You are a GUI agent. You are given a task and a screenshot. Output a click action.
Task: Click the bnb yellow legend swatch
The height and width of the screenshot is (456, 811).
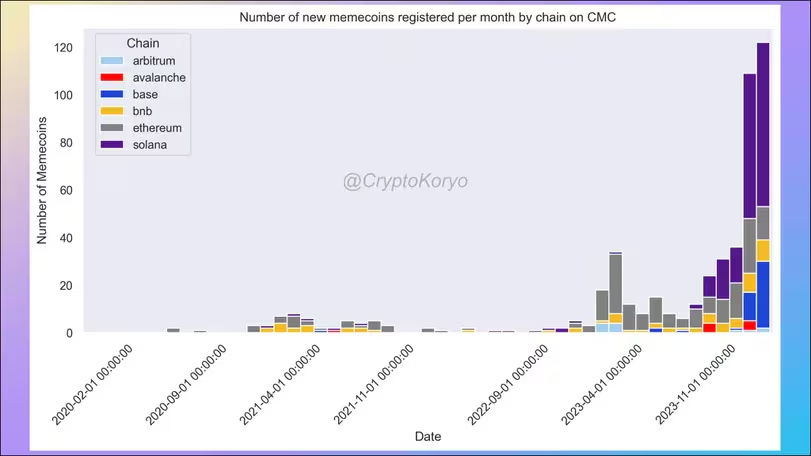(x=112, y=111)
